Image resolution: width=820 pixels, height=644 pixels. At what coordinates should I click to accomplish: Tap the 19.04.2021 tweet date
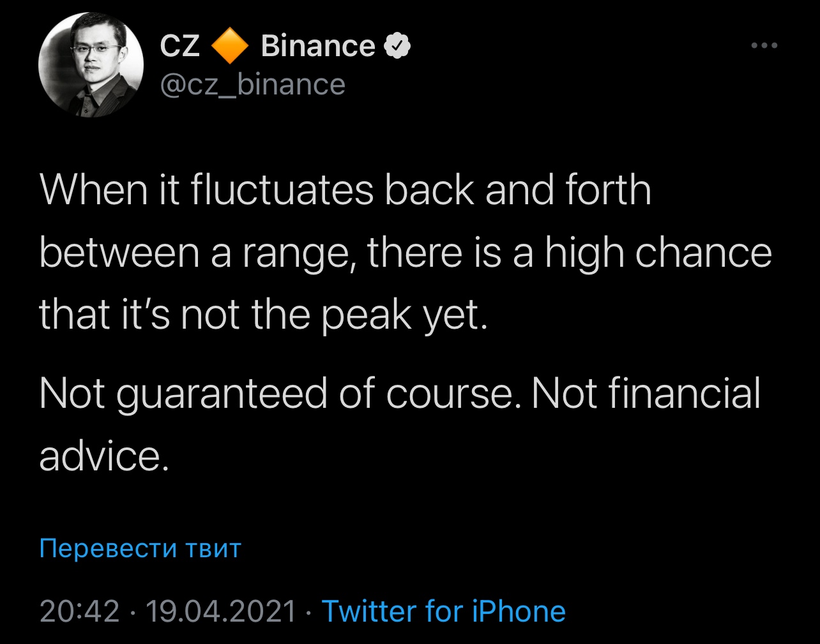tap(221, 611)
